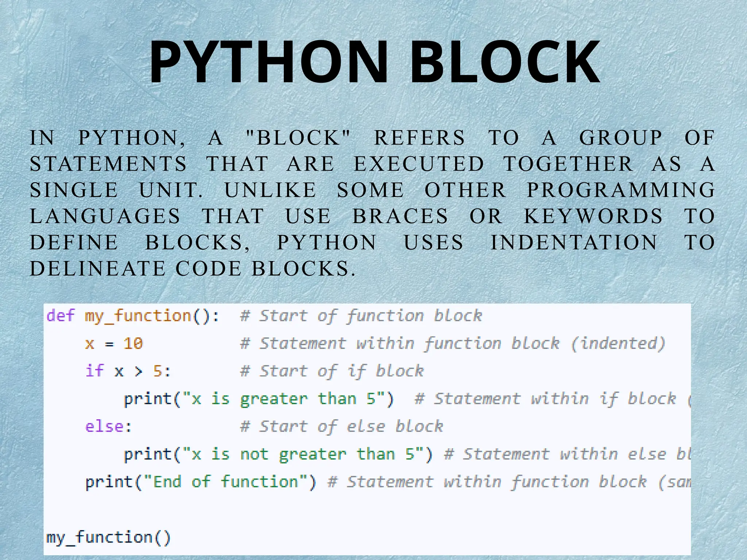Click the "Statement within function block (indented)" comment
Screen dimensions: 747x560
(452, 343)
